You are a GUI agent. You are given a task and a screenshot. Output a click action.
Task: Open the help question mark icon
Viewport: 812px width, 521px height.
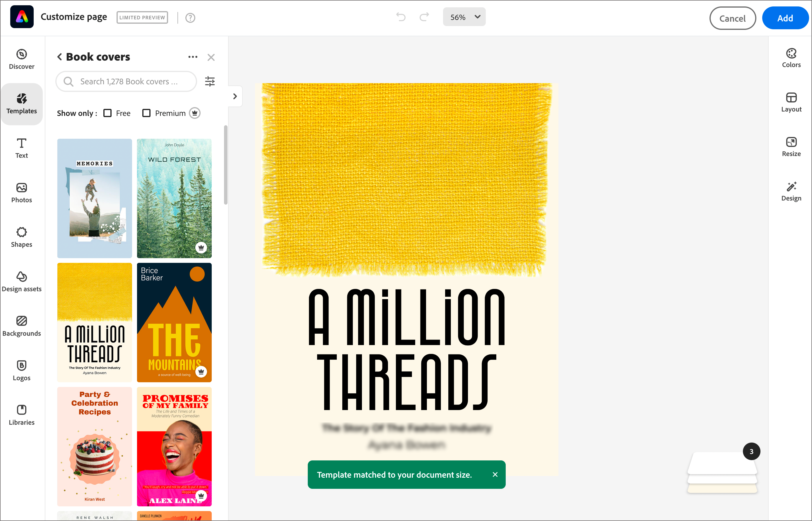tap(190, 18)
